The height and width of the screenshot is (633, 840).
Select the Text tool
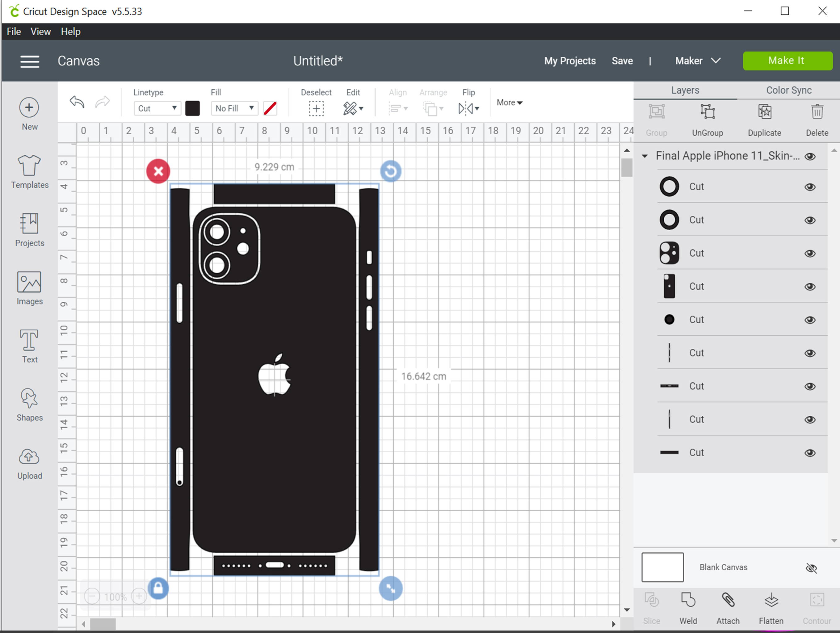(29, 340)
